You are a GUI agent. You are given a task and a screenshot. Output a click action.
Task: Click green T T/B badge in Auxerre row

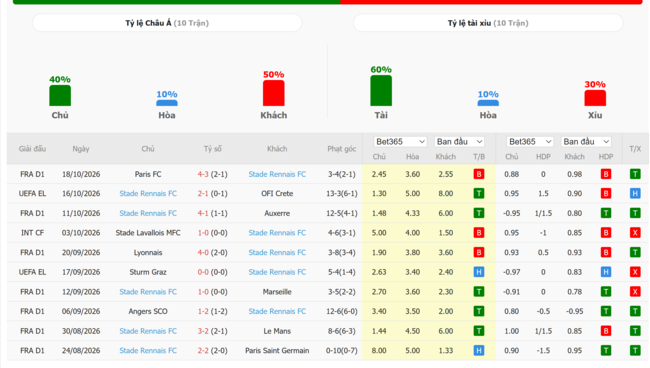pyautogui.click(x=479, y=213)
